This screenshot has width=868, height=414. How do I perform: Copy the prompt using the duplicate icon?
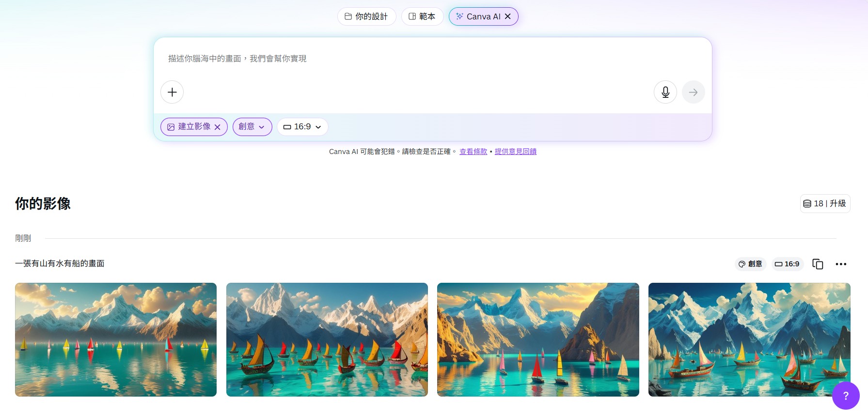pyautogui.click(x=818, y=264)
